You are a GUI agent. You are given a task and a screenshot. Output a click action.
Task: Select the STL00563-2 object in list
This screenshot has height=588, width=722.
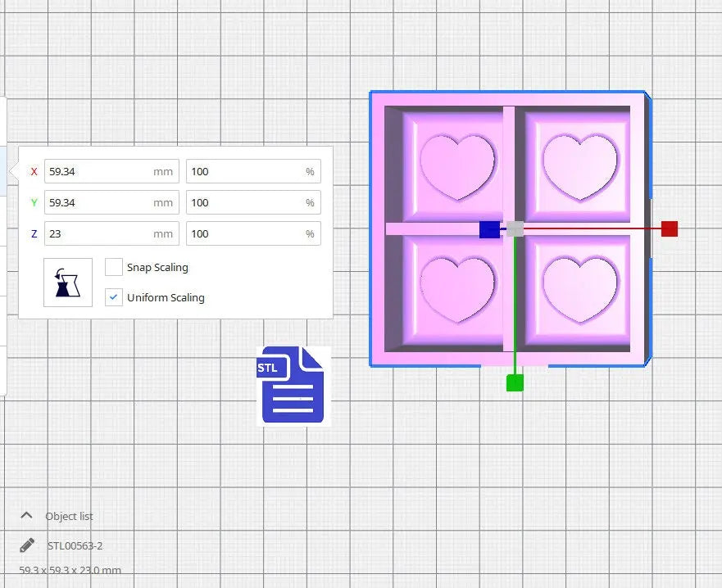[75, 545]
